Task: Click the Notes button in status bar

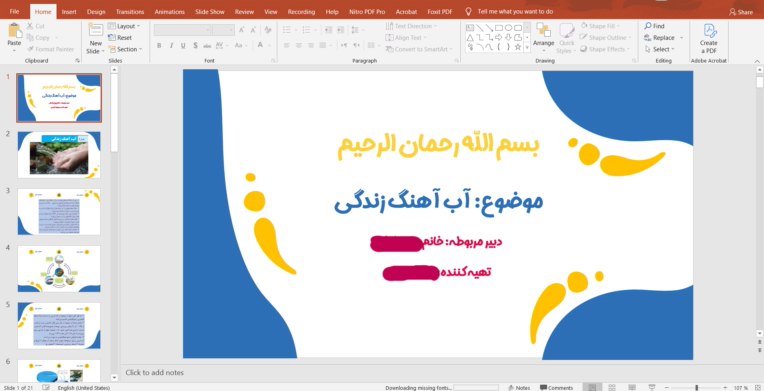Action: point(519,388)
